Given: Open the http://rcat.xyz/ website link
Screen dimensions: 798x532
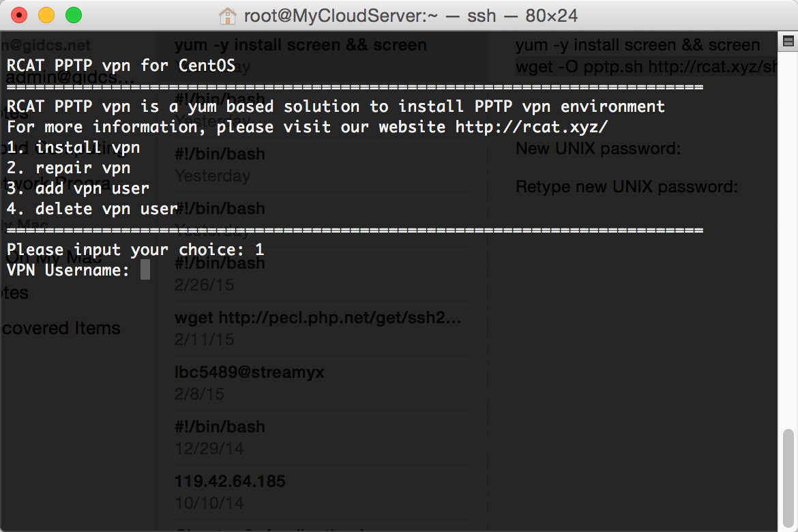Looking at the screenshot, I should pos(531,127).
